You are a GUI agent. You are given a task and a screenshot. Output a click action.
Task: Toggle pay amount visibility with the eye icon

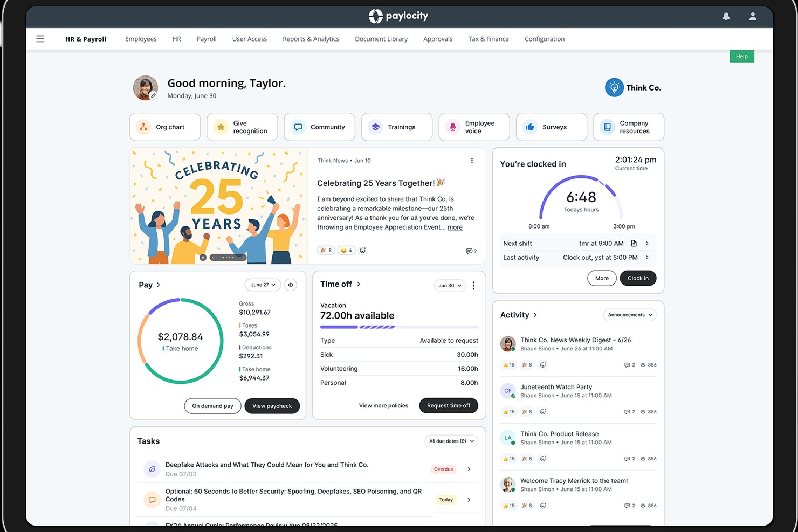(x=291, y=285)
